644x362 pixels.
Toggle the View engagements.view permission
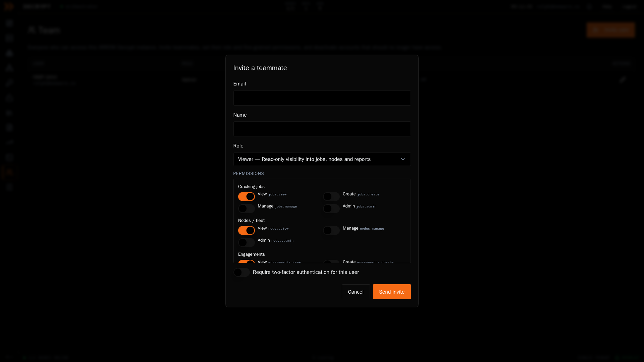pos(247,261)
